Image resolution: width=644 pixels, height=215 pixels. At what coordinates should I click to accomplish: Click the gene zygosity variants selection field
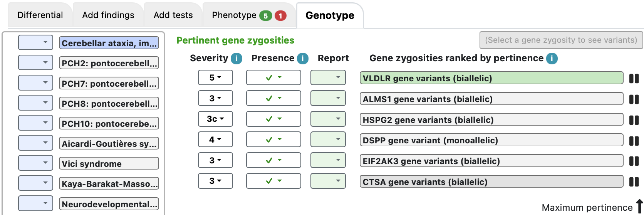(x=561, y=40)
